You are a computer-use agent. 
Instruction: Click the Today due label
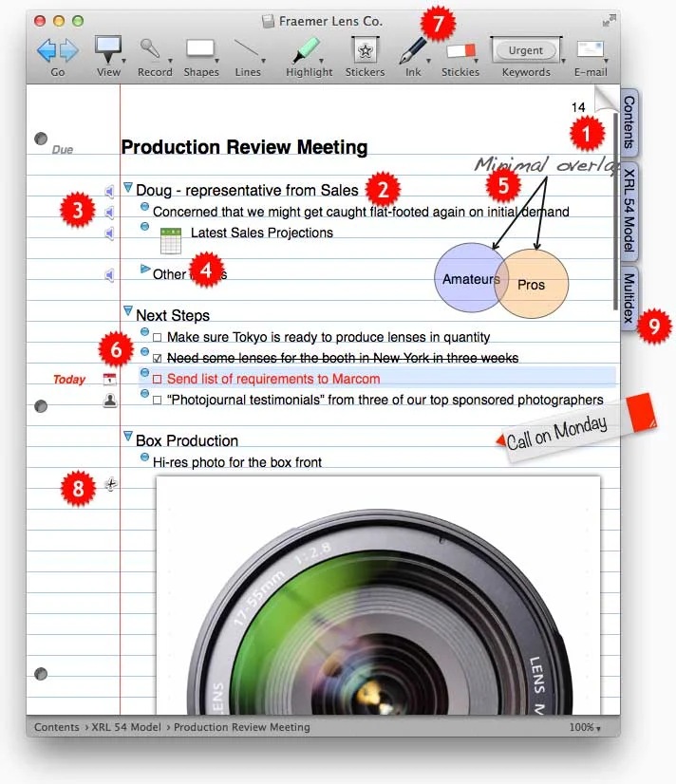point(69,380)
